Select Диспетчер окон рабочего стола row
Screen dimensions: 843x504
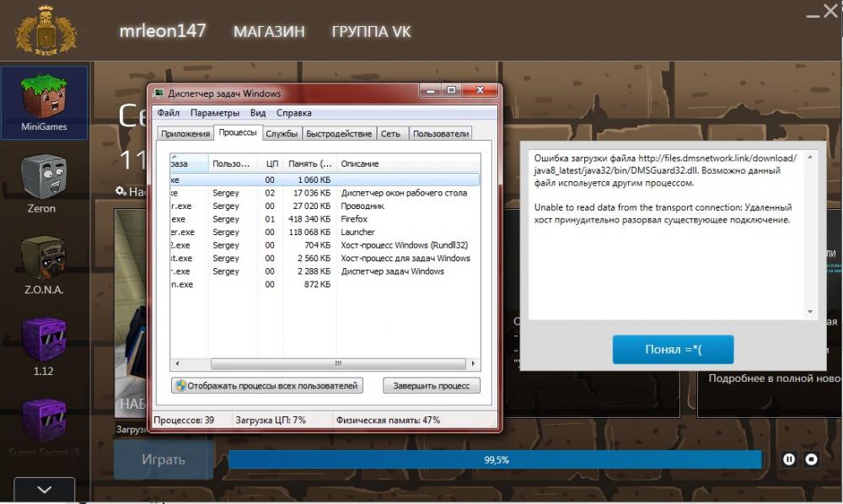click(x=325, y=193)
